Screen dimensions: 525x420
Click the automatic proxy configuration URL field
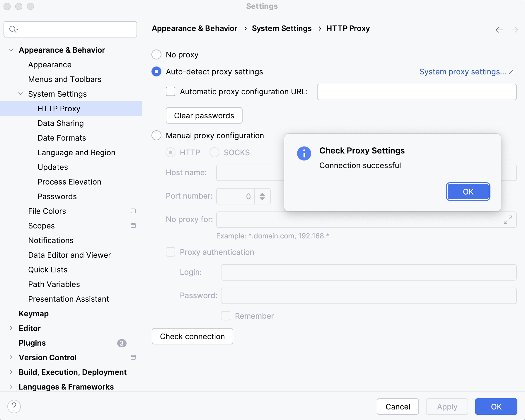tap(417, 92)
